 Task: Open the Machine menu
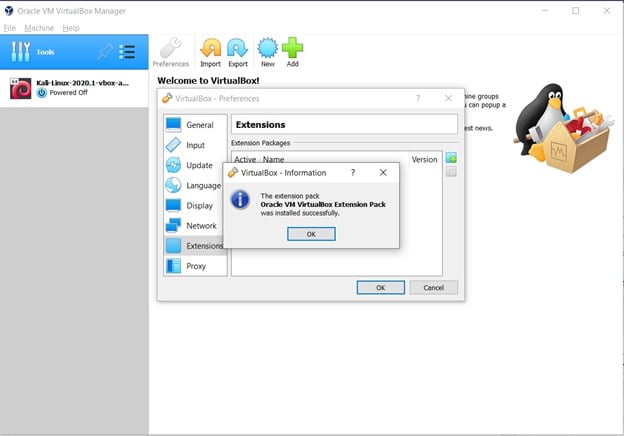coord(39,28)
